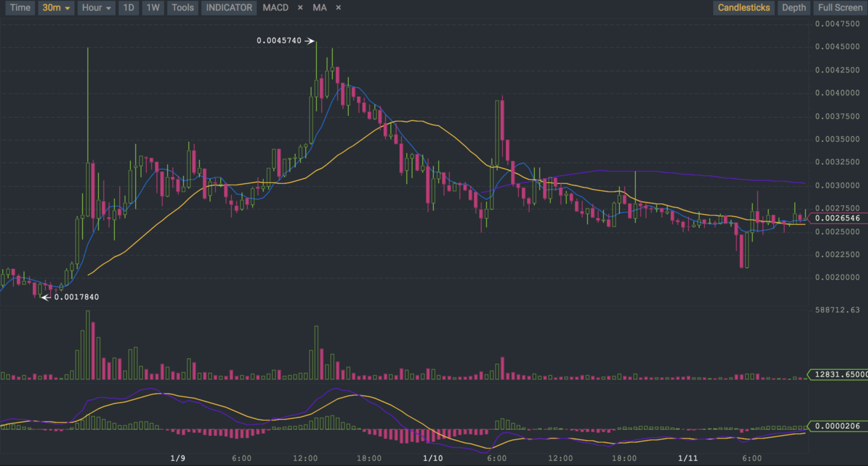
Task: Click the 0.0020000 price axis label
Action: point(838,278)
